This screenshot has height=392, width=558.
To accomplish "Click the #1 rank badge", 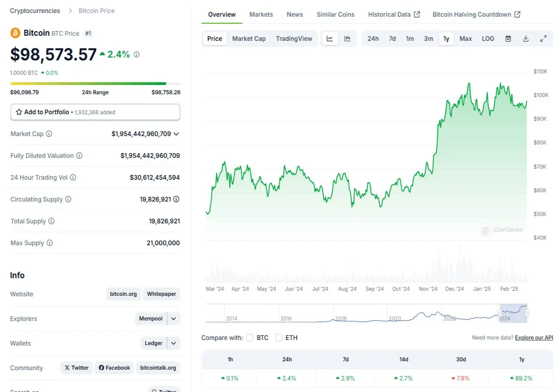I will click(88, 33).
